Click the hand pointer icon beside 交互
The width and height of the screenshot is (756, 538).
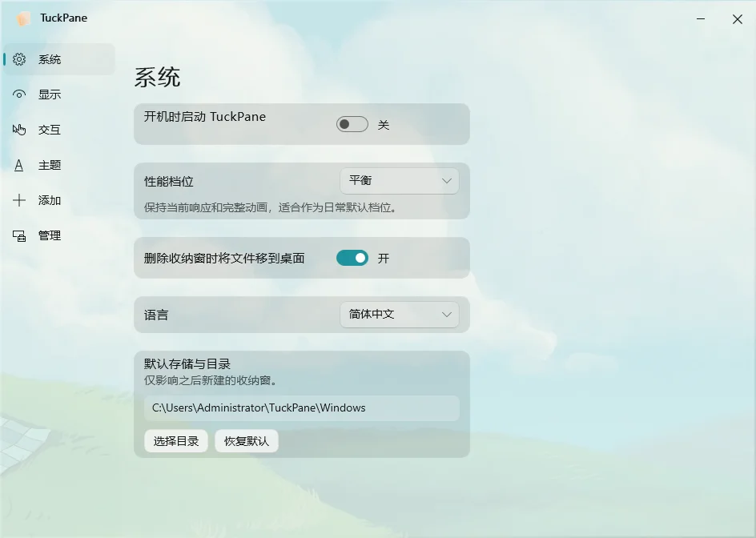click(x=18, y=129)
